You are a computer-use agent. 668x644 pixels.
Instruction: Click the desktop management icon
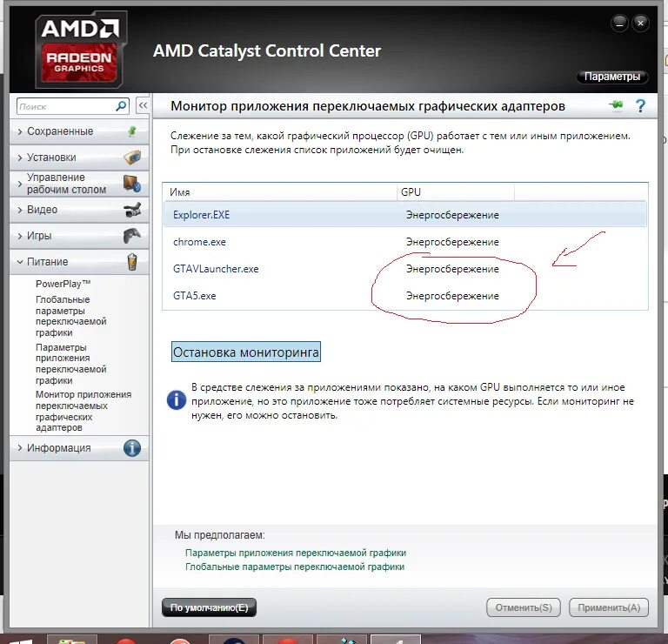[x=132, y=184]
